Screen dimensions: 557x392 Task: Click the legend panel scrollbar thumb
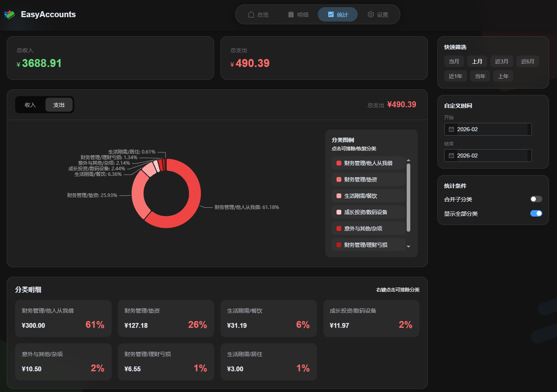(408, 197)
